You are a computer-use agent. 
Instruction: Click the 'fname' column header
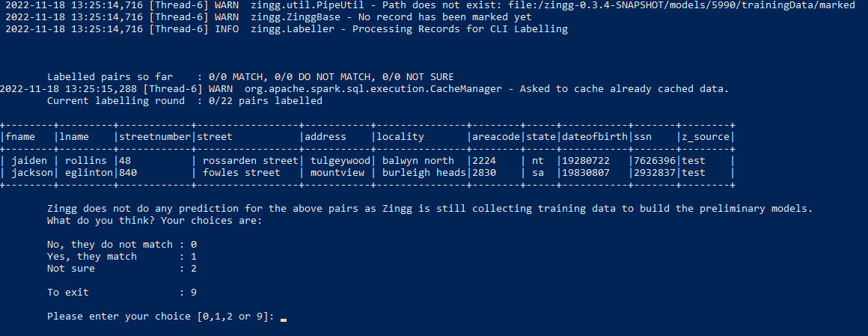(22, 137)
